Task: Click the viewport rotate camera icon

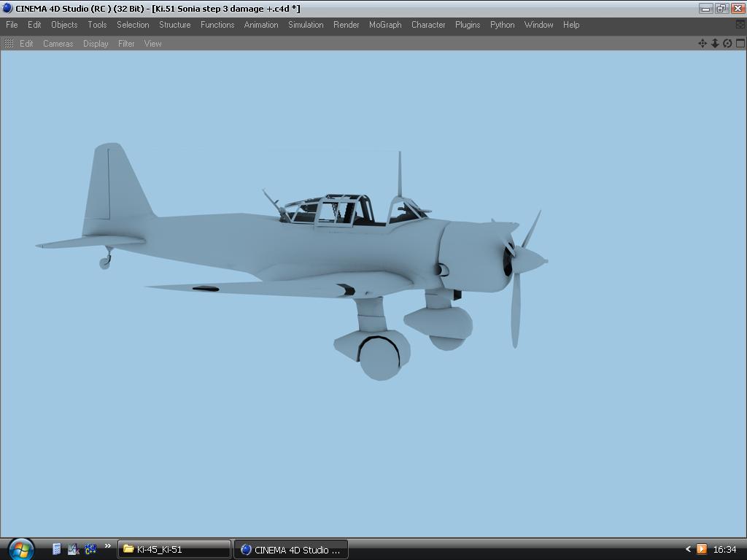Action: (727, 44)
